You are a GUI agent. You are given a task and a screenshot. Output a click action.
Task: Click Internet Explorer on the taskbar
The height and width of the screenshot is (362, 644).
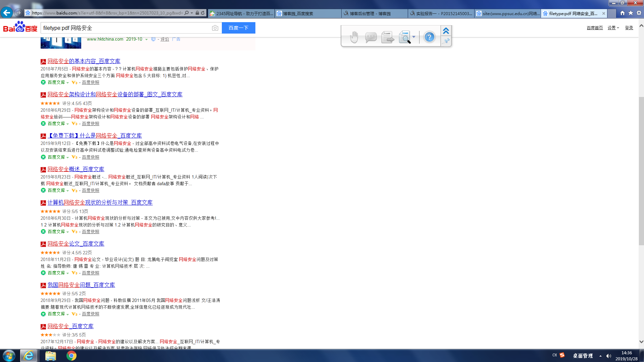29,356
